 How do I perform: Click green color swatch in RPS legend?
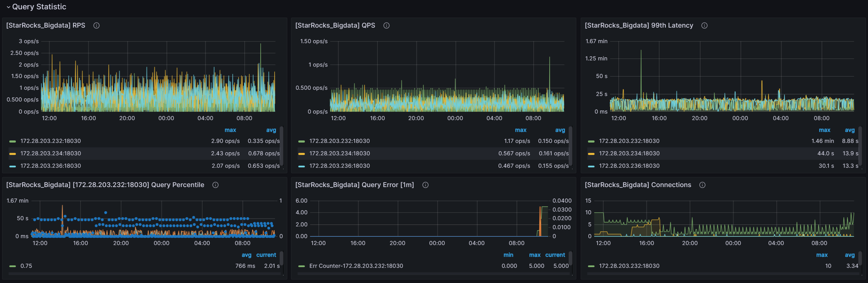tap(13, 141)
